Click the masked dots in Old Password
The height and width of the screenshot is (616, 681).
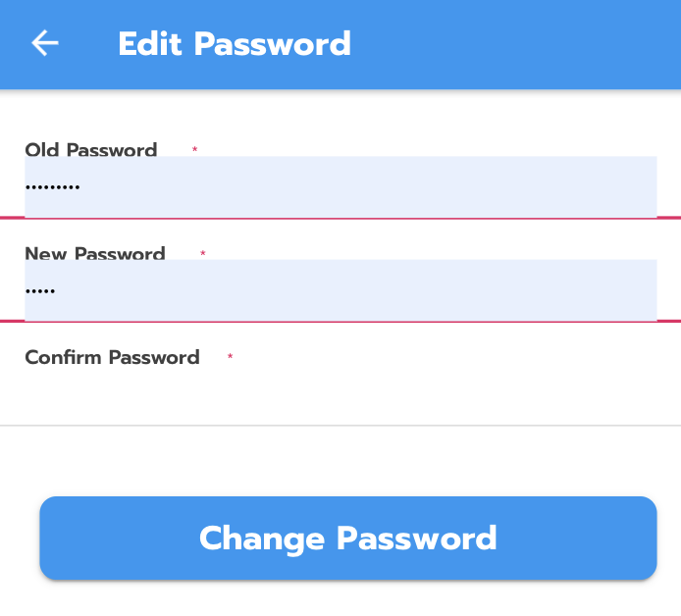coord(53,186)
